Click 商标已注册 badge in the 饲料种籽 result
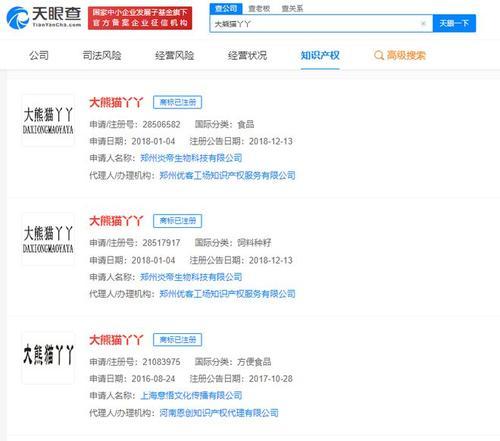 (x=177, y=221)
